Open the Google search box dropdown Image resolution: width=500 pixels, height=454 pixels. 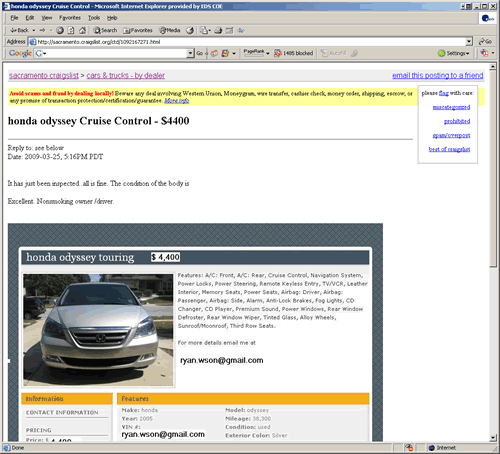click(190, 53)
